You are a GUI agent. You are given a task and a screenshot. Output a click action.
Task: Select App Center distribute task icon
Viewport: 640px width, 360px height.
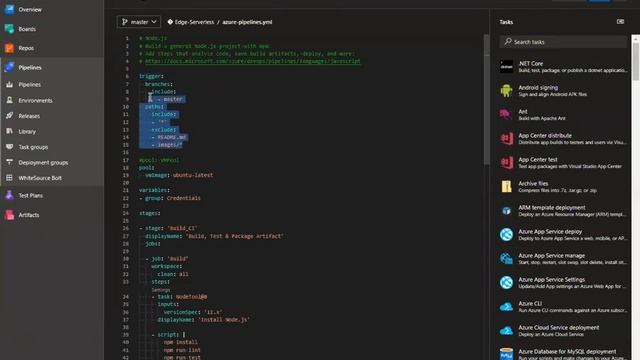507,139
